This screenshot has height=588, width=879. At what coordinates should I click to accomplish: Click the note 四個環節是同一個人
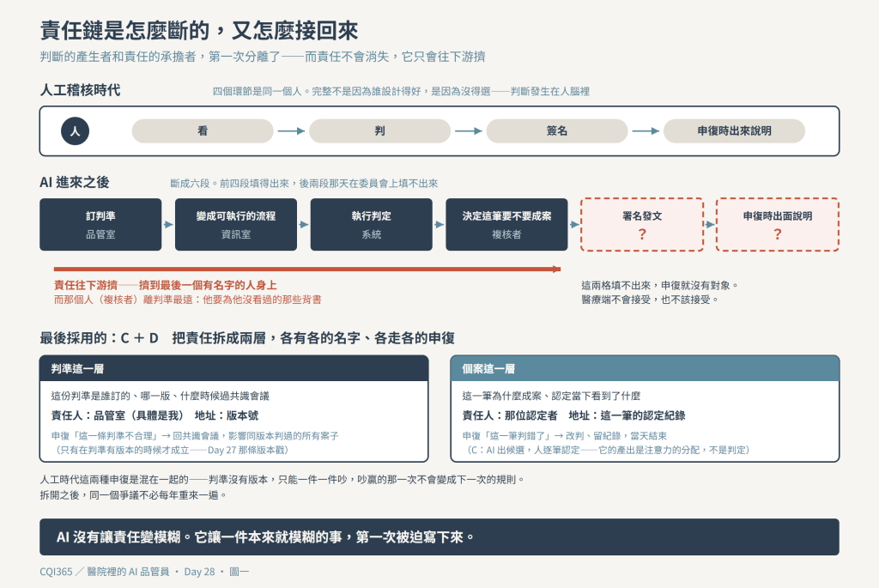click(x=401, y=91)
